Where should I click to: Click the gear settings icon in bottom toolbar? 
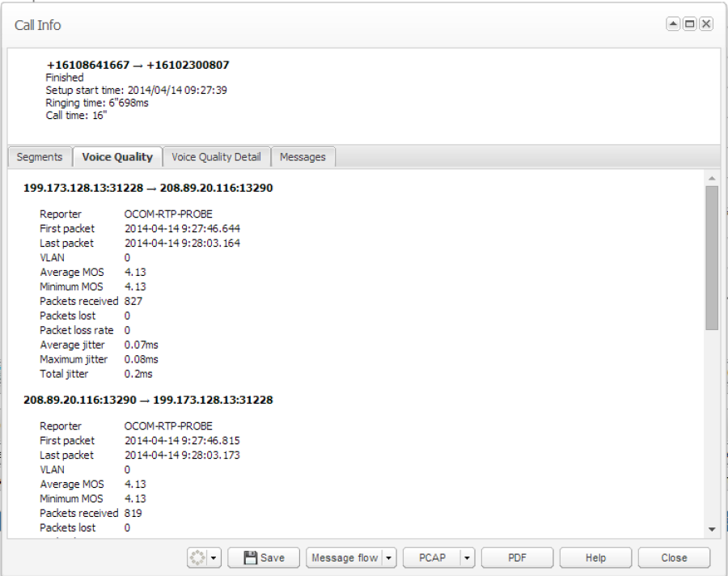198,557
